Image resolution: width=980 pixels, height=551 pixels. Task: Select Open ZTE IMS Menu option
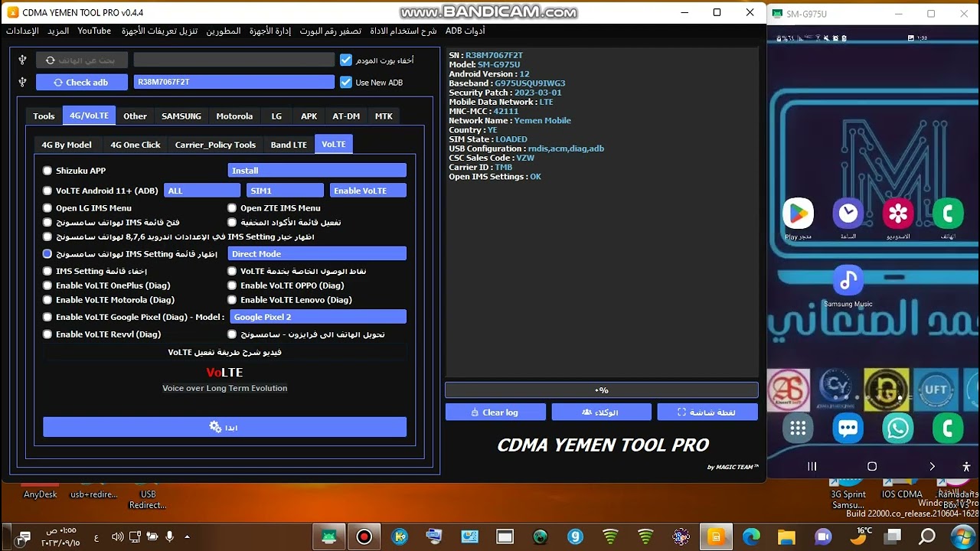[x=232, y=208]
